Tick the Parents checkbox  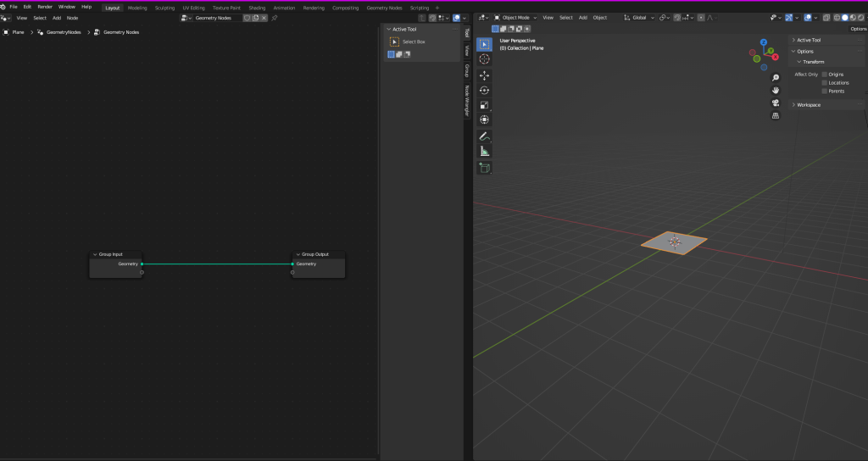(x=824, y=91)
